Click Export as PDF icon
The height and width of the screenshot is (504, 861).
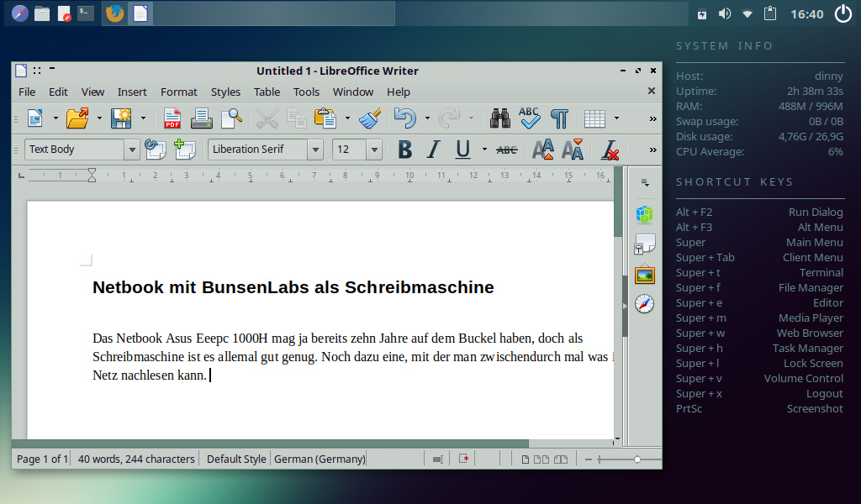(x=172, y=118)
